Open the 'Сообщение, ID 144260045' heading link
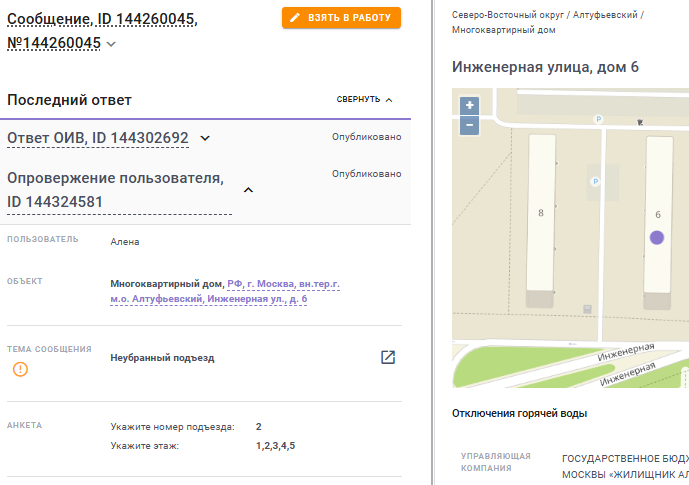This screenshot has width=689, height=485. pos(102,19)
